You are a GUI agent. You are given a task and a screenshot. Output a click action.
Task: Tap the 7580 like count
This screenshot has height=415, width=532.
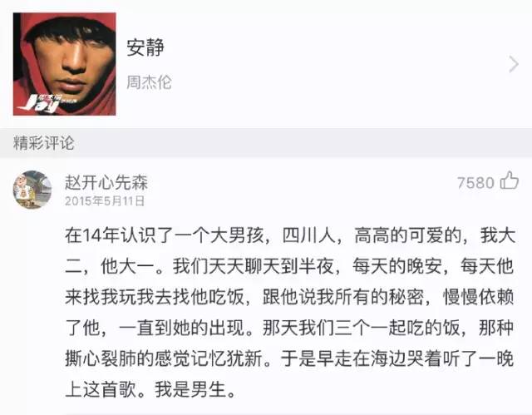(x=475, y=183)
